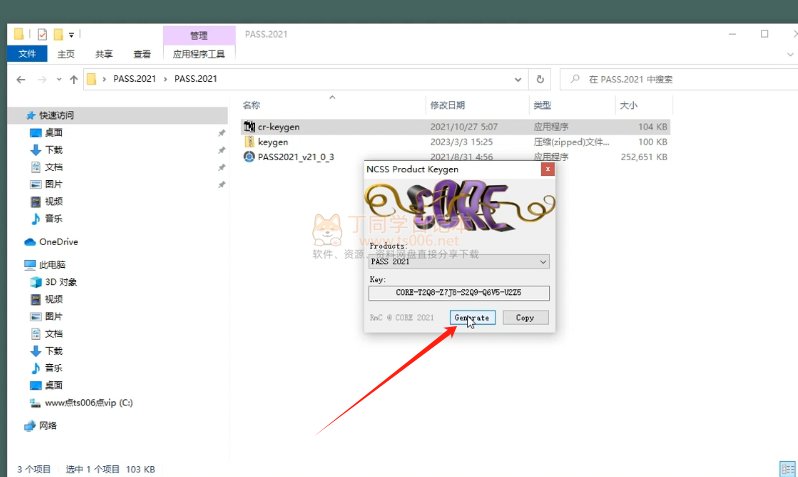The height and width of the screenshot is (477, 798).
Task: Go back with the back arrow
Action: tap(21, 79)
